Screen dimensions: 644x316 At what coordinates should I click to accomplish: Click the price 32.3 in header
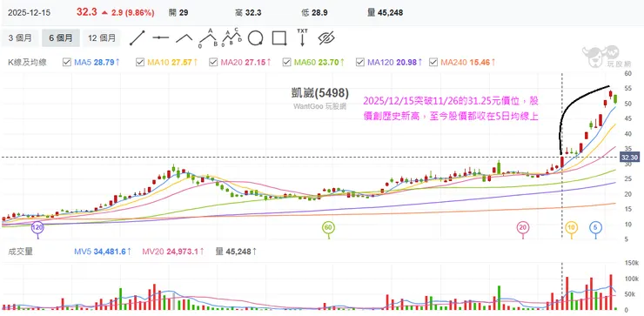tap(87, 12)
